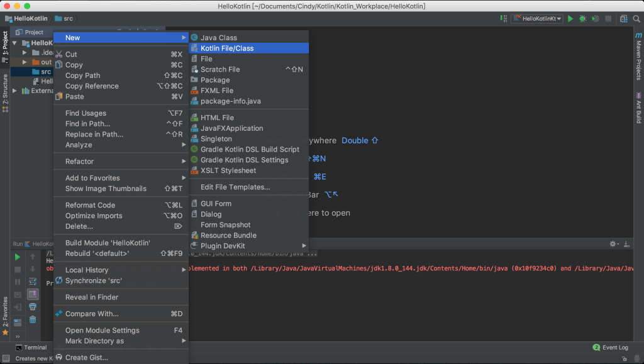
Task: Rerun the program in the Run panel
Action: (x=17, y=257)
